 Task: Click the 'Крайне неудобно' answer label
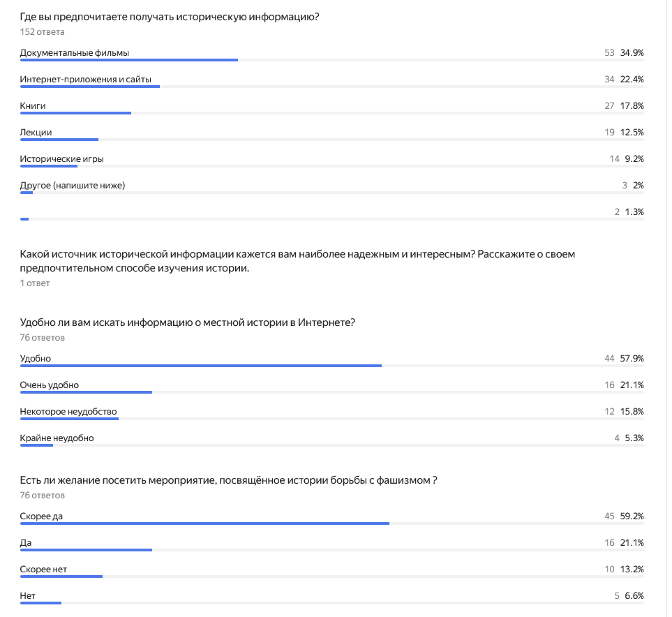tap(57, 438)
